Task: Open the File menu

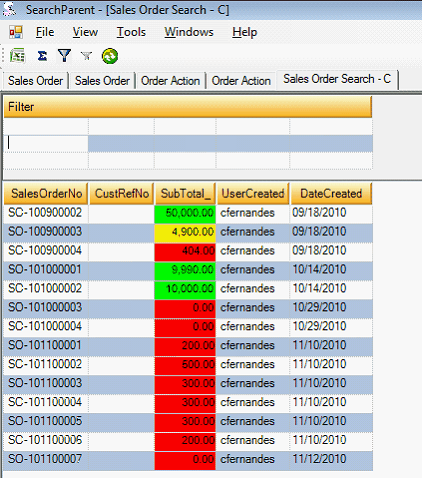Action: pyautogui.click(x=45, y=32)
